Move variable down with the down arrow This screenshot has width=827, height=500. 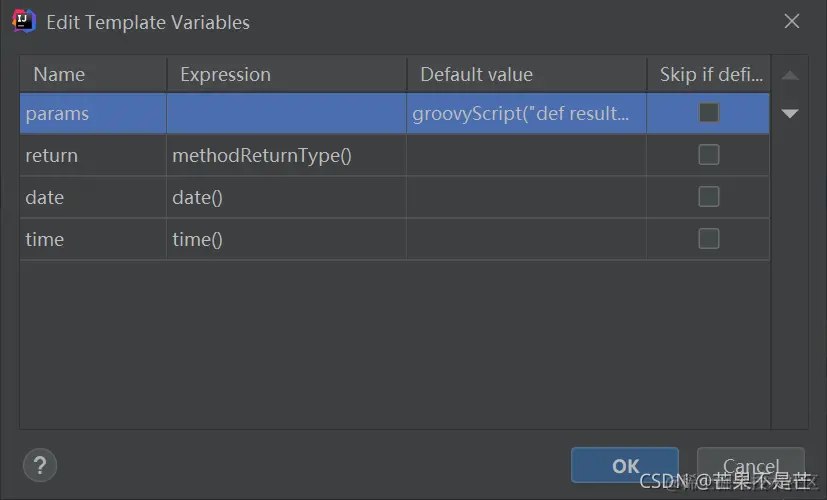coord(790,113)
